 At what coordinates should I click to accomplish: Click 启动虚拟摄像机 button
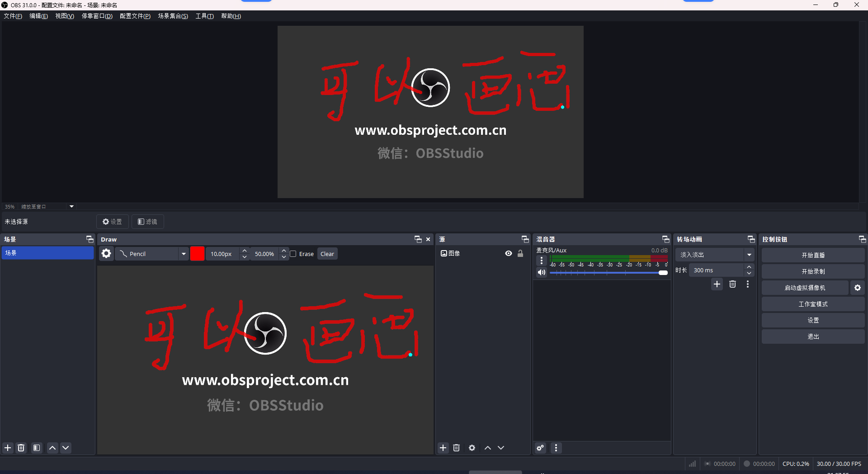pyautogui.click(x=805, y=288)
